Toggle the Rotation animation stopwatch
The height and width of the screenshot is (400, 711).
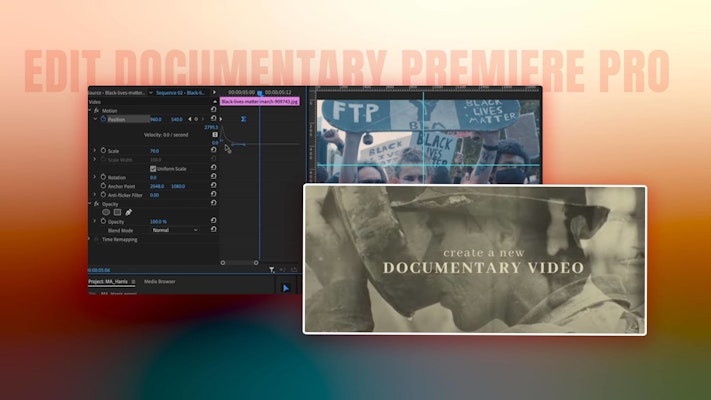(x=103, y=177)
